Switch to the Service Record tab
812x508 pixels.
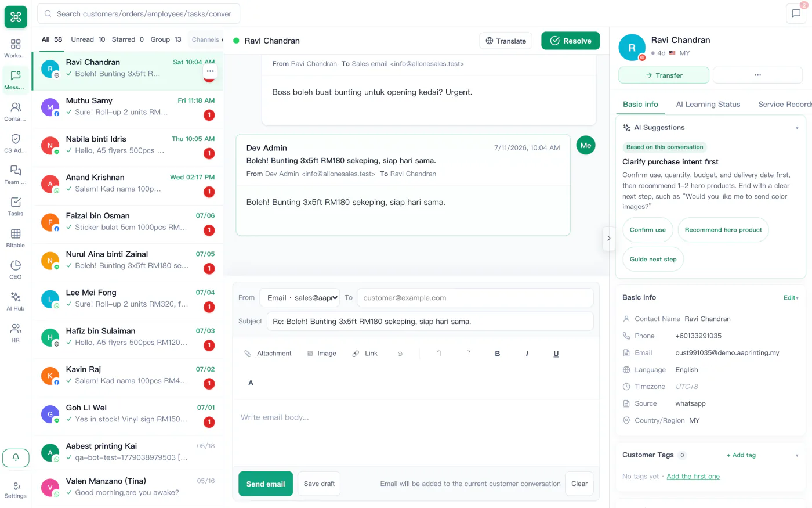pyautogui.click(x=785, y=105)
